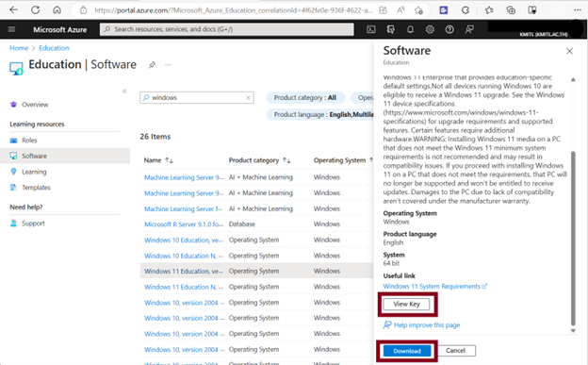Close the Software details panel
The image size is (588, 365).
click(x=569, y=51)
